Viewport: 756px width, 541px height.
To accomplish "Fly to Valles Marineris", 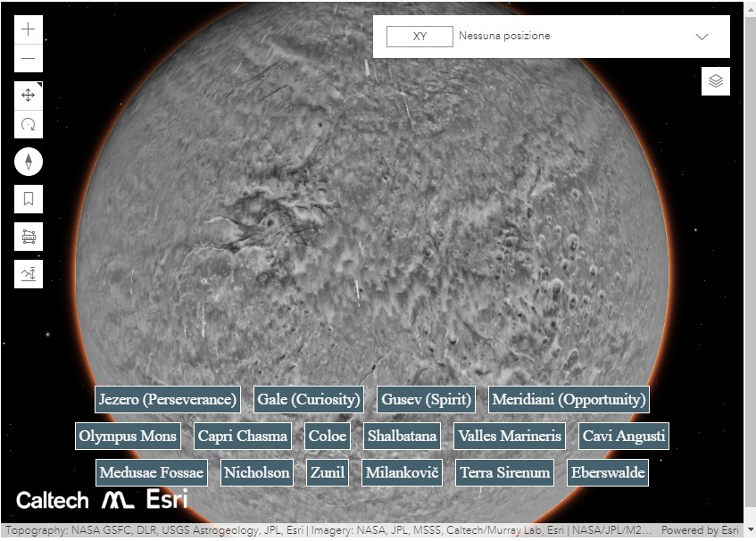I will point(509,436).
